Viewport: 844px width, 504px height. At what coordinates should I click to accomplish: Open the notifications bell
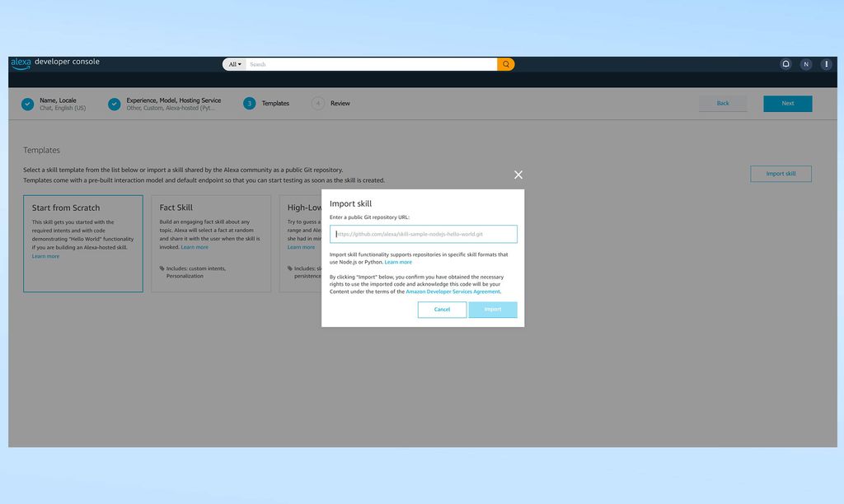click(x=785, y=63)
